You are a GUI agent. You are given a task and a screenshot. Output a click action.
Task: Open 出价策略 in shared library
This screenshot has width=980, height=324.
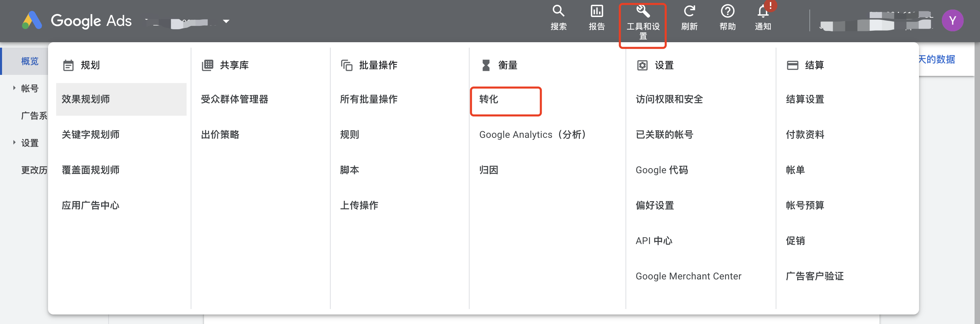click(x=220, y=135)
